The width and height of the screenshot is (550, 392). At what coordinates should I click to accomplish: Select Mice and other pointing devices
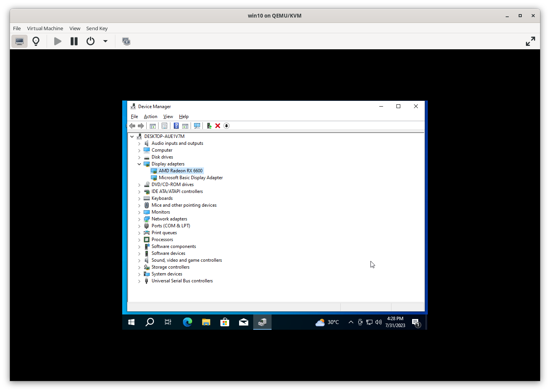184,205
